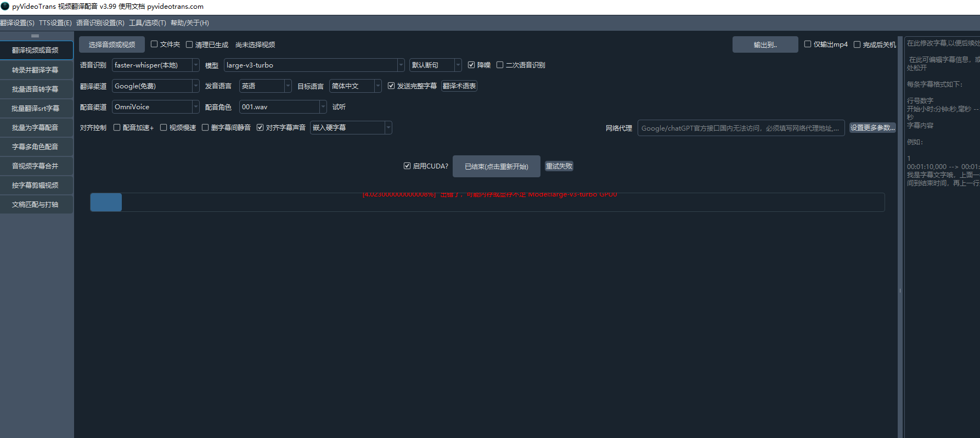Go to 字幕多角色配音 in the sidebar
980x438 pixels.
coord(35,147)
